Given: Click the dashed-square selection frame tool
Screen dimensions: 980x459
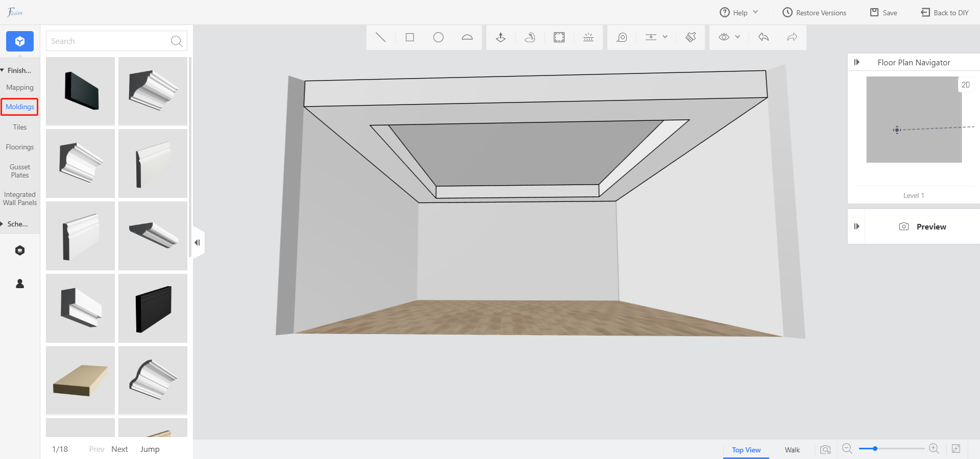Looking at the screenshot, I should [559, 37].
